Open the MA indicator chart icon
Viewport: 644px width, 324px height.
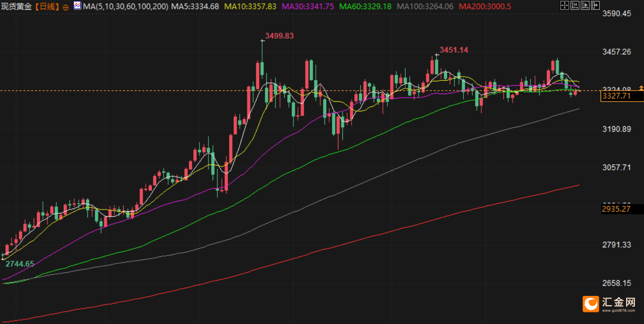77,6
